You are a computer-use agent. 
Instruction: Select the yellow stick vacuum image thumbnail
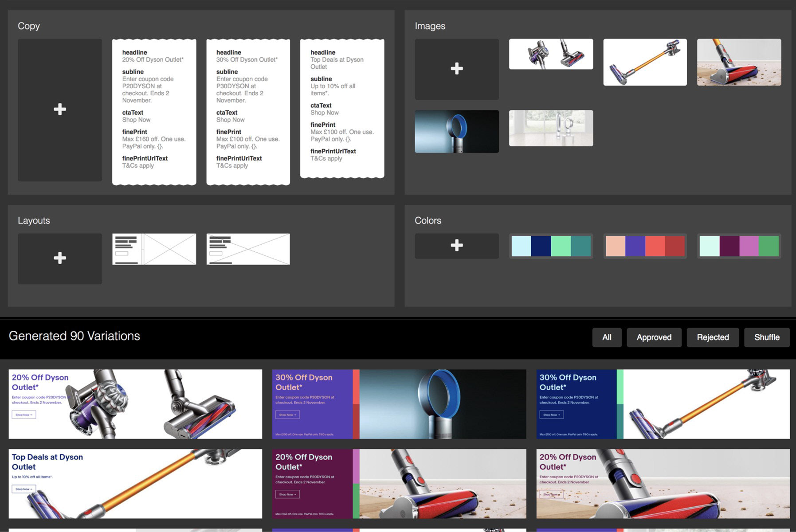[645, 62]
